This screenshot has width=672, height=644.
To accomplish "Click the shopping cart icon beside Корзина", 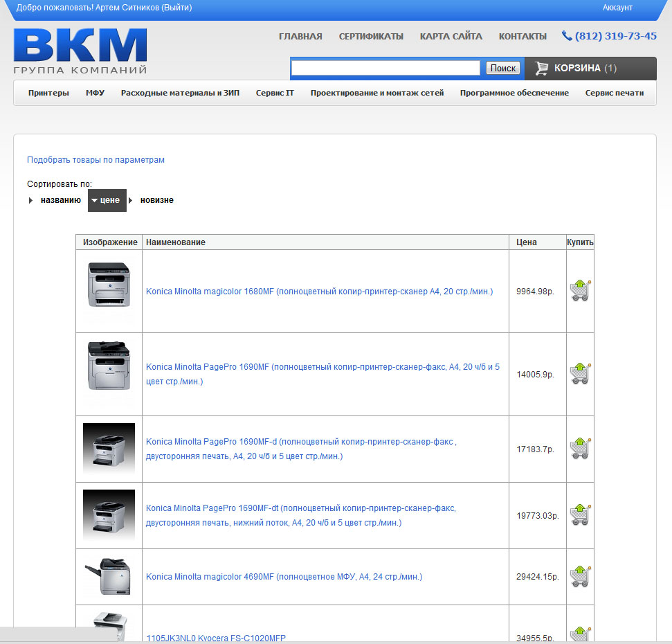I will click(x=541, y=68).
